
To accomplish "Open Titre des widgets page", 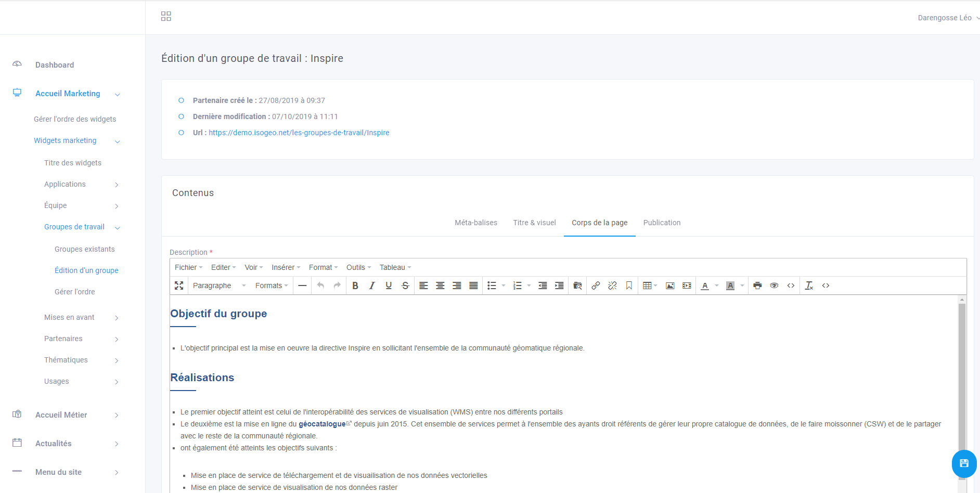I will click(73, 163).
